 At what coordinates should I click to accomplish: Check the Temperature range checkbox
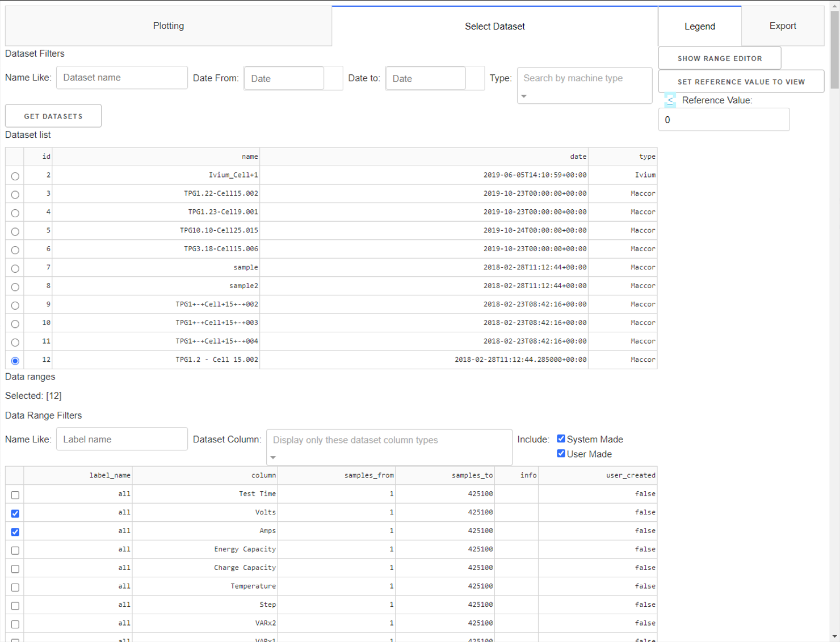[15, 587]
